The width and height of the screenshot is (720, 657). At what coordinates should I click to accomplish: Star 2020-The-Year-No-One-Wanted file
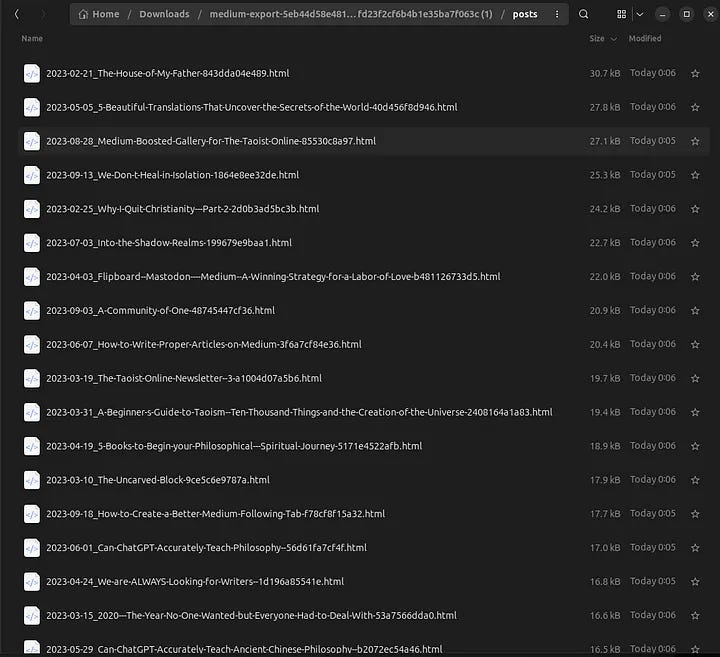(695, 616)
